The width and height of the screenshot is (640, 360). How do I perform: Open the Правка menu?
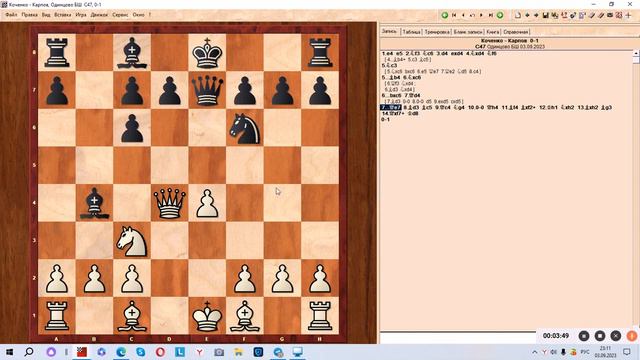(x=29, y=15)
